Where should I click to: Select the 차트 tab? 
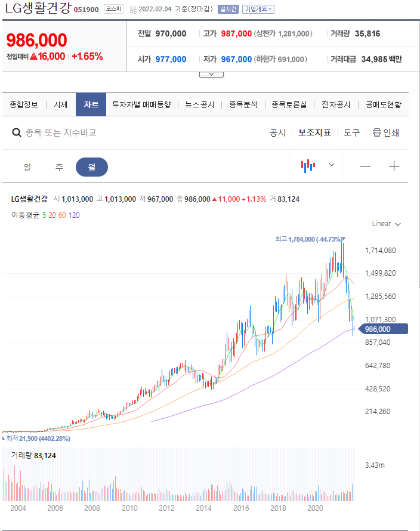coord(91,104)
